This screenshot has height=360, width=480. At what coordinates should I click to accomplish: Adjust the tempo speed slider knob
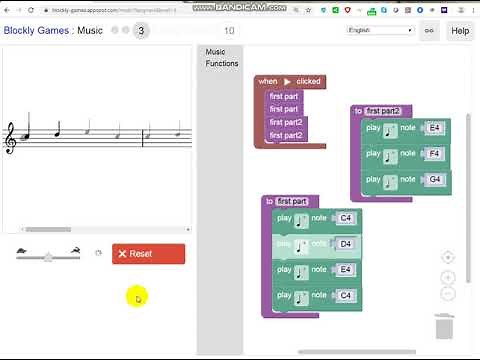tap(48, 257)
